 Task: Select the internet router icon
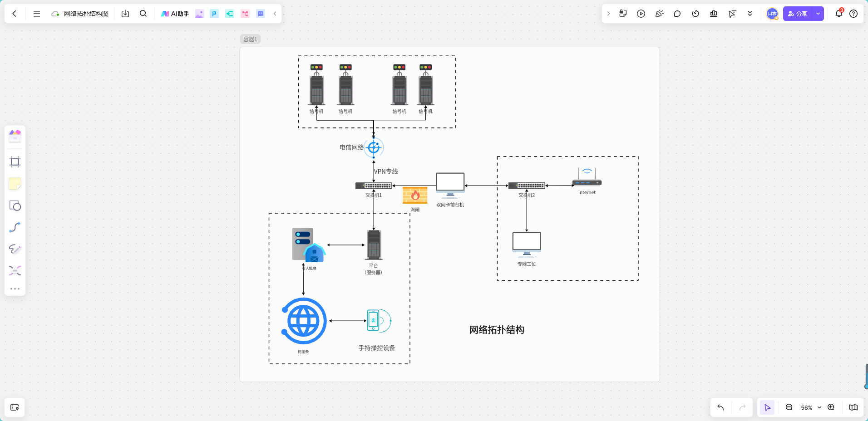pyautogui.click(x=587, y=177)
